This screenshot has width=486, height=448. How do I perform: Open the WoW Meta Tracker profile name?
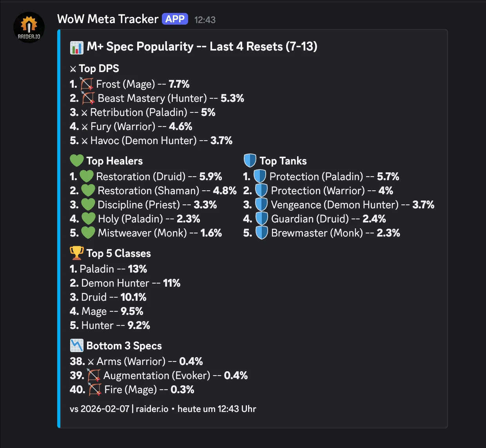108,19
